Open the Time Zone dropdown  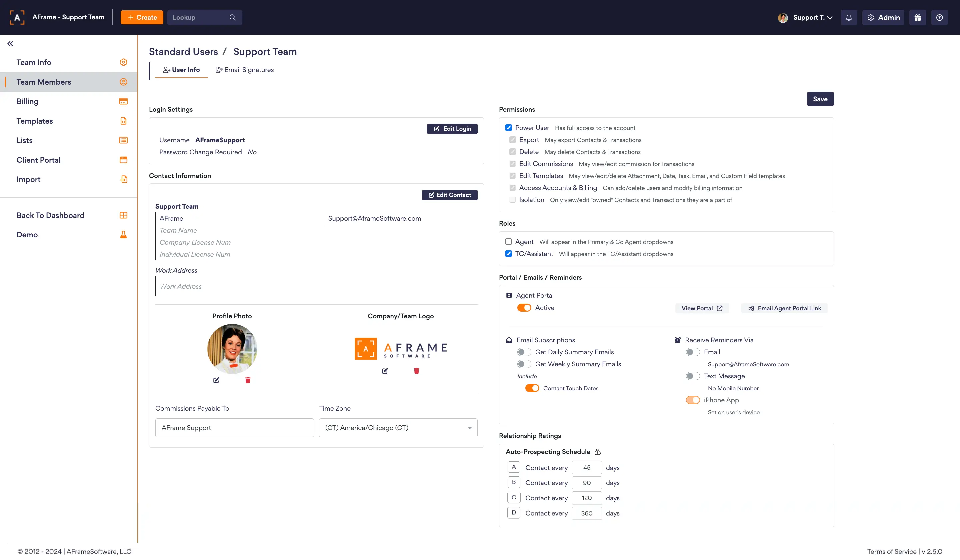tap(398, 428)
